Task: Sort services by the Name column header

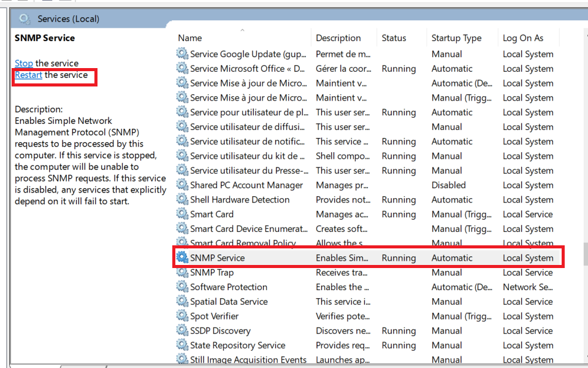Action: click(190, 38)
